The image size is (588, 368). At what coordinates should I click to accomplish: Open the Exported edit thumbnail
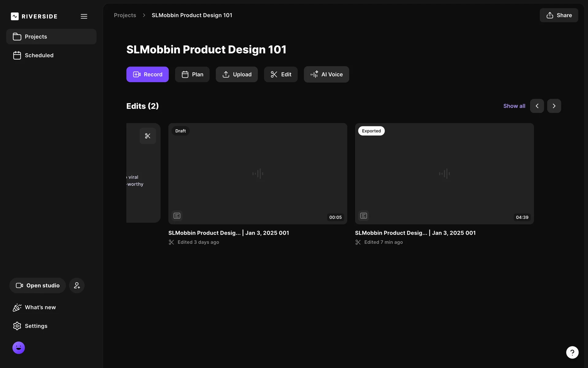(x=444, y=173)
